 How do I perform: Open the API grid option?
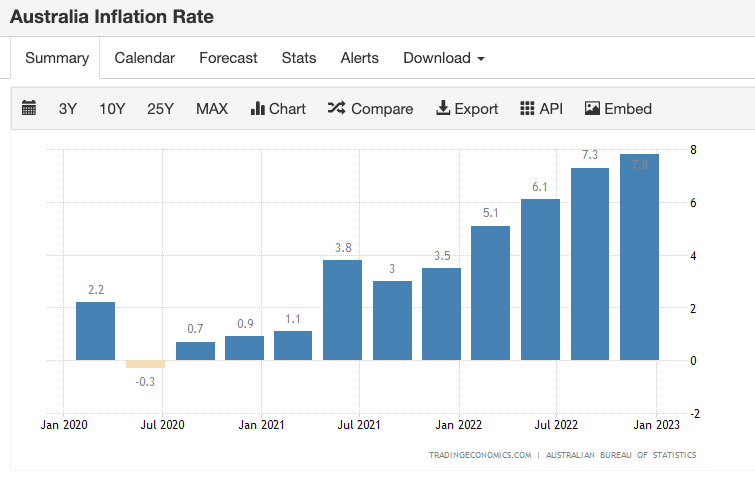[x=541, y=108]
